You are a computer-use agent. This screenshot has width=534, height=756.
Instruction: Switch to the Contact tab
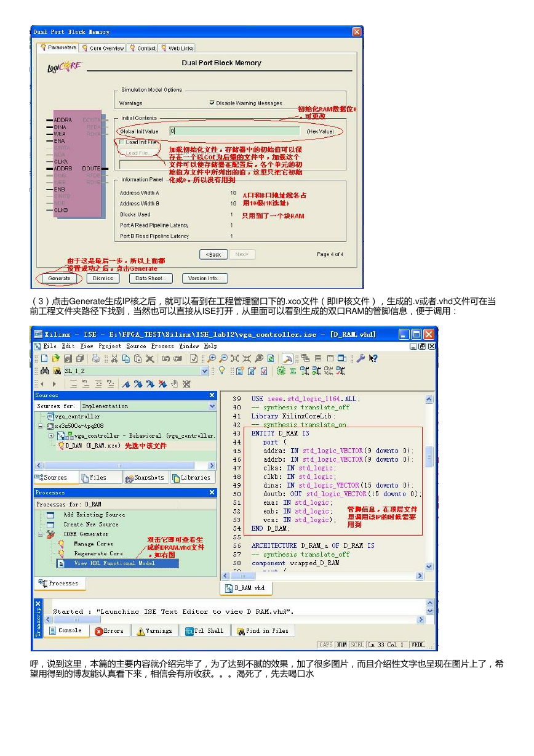point(143,48)
